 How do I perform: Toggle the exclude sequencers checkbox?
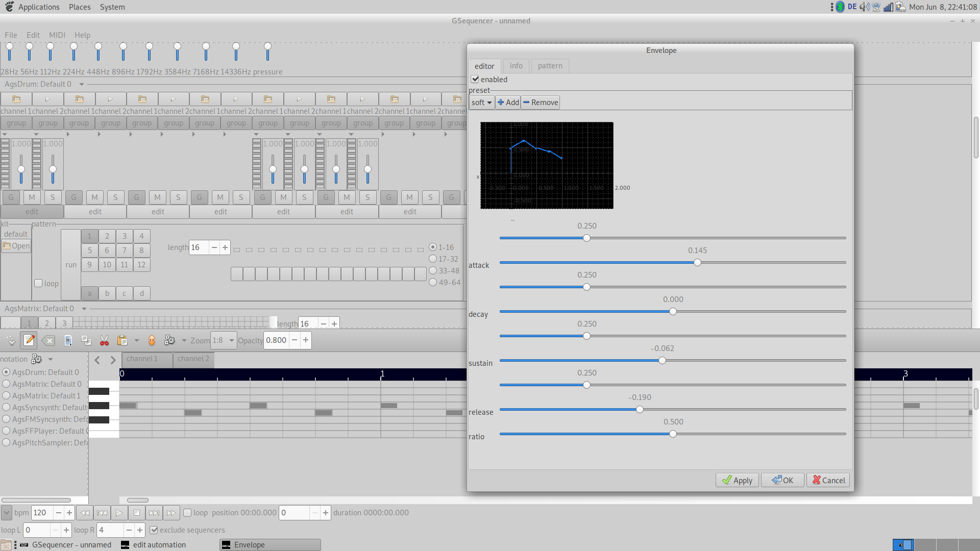pyautogui.click(x=154, y=530)
